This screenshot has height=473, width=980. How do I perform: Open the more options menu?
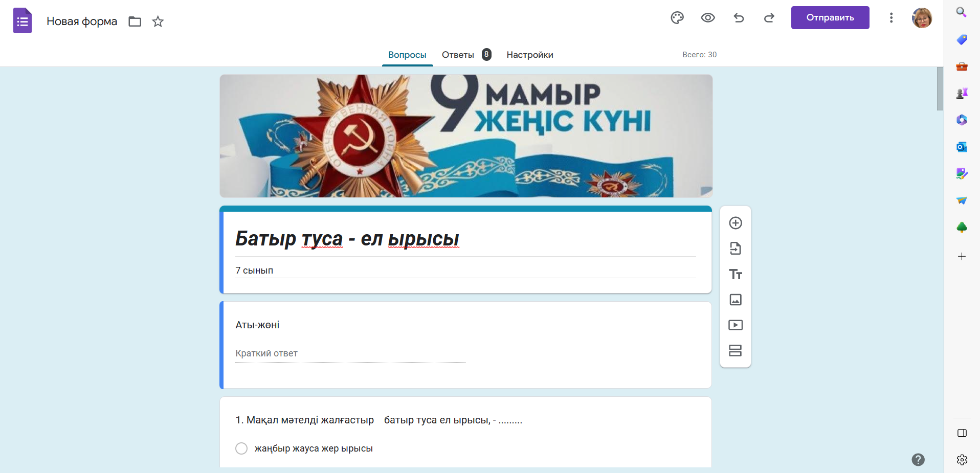point(892,18)
